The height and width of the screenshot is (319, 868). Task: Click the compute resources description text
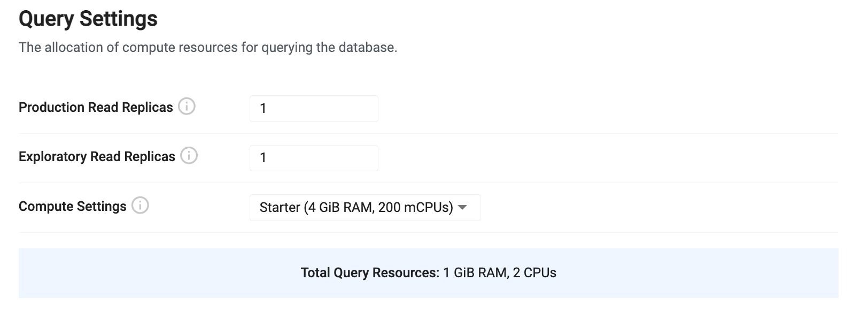207,48
